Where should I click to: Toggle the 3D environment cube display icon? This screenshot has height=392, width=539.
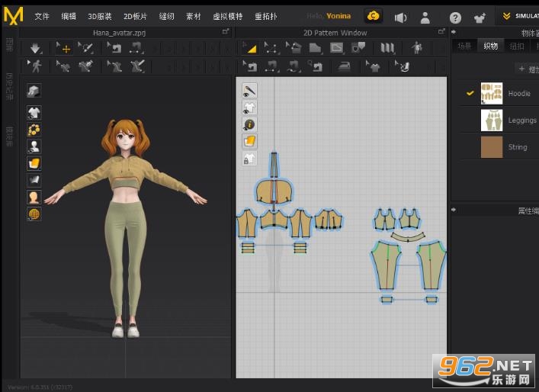point(34,91)
